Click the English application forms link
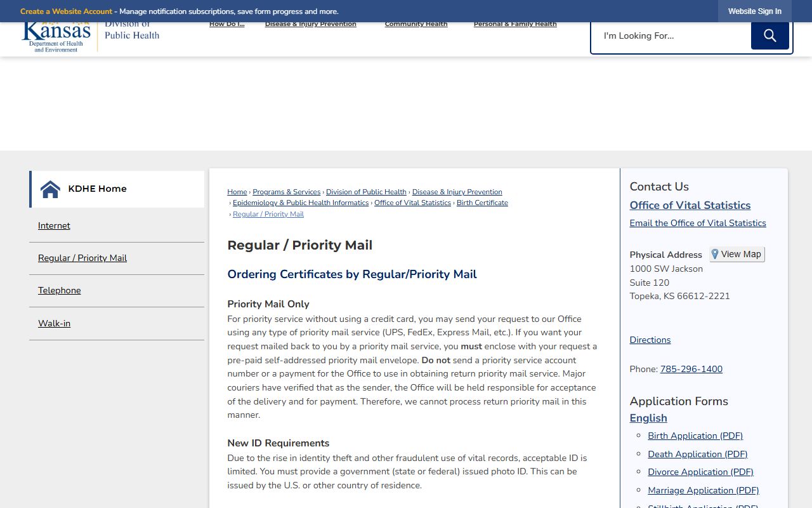The height and width of the screenshot is (508, 812). tap(648, 418)
